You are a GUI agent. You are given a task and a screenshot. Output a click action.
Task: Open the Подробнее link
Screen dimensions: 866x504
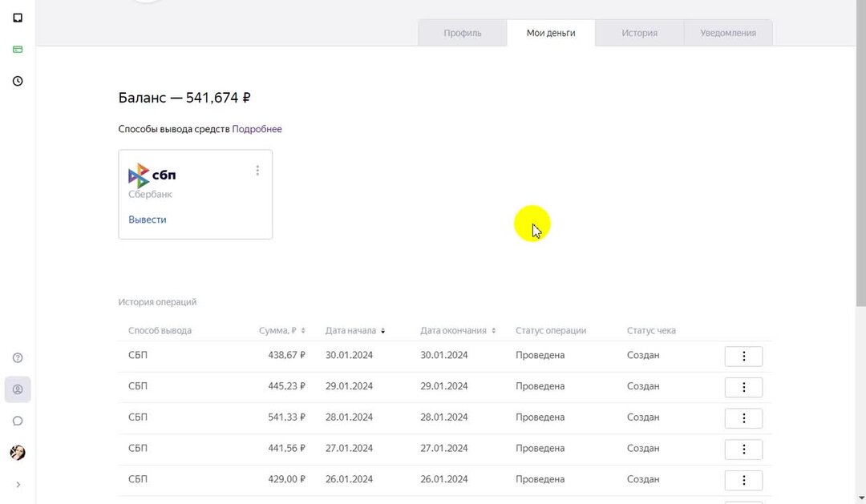[x=257, y=129]
